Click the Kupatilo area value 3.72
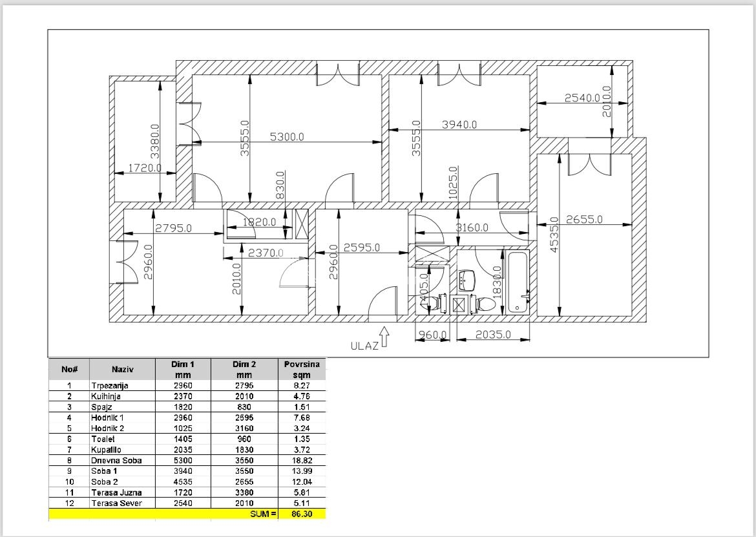Viewport: 756px width, 537px height. point(302,450)
